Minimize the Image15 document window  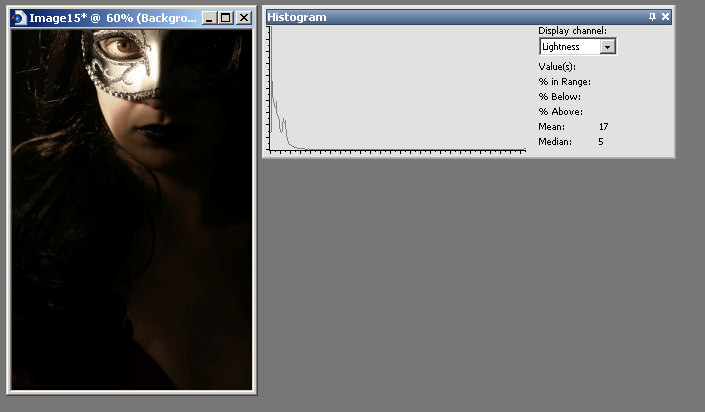[209, 18]
